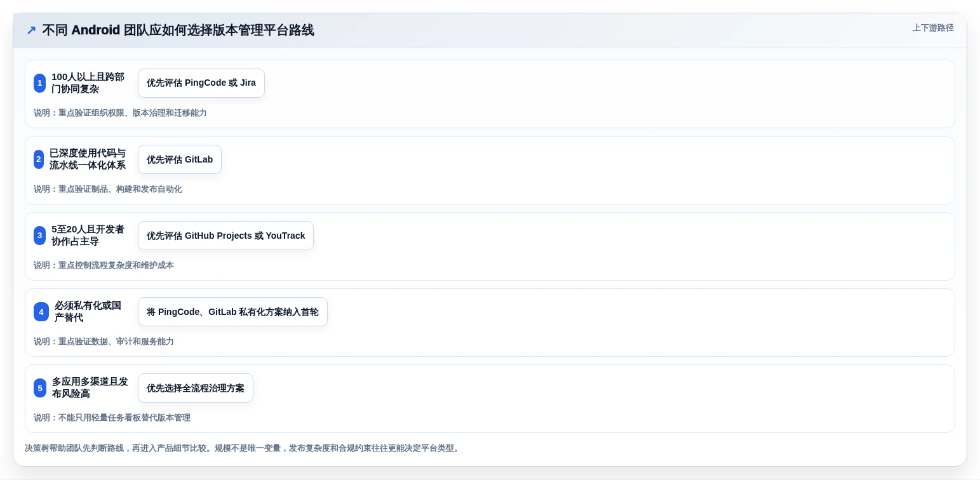Screen dimensions: 980x480
Task: Click the '上下游路径' label
Action: coord(933,28)
